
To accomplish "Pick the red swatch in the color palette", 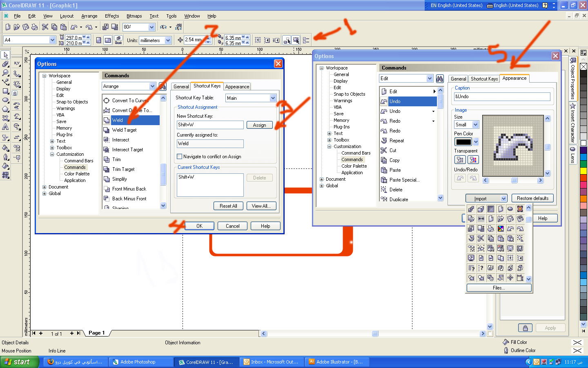I will tap(584, 177).
